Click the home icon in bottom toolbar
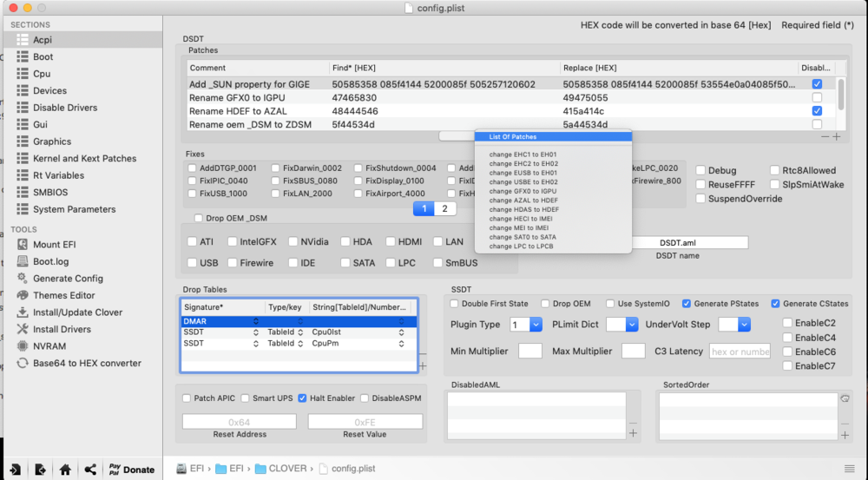The image size is (868, 480). pos(65,470)
